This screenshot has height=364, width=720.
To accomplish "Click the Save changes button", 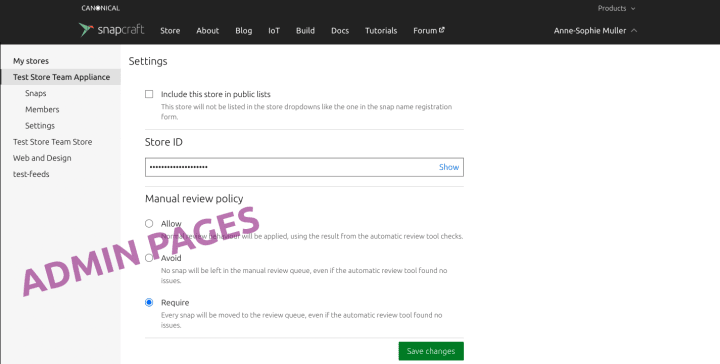I will [x=431, y=351].
